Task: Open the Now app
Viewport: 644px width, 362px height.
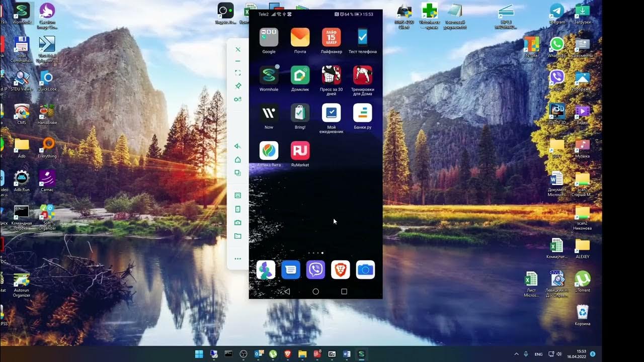Action: point(269,113)
